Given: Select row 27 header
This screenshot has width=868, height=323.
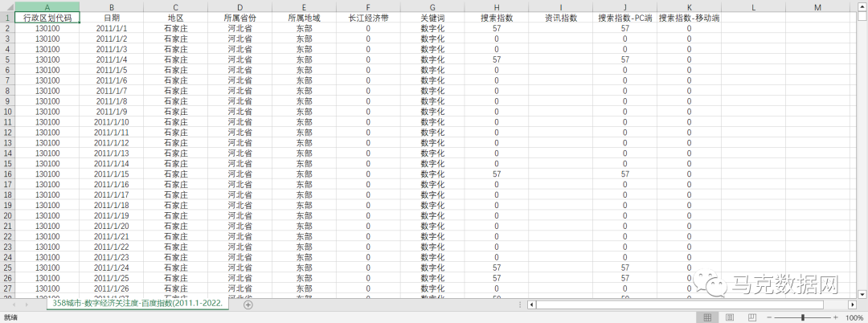Looking at the screenshot, I should pos(7,288).
